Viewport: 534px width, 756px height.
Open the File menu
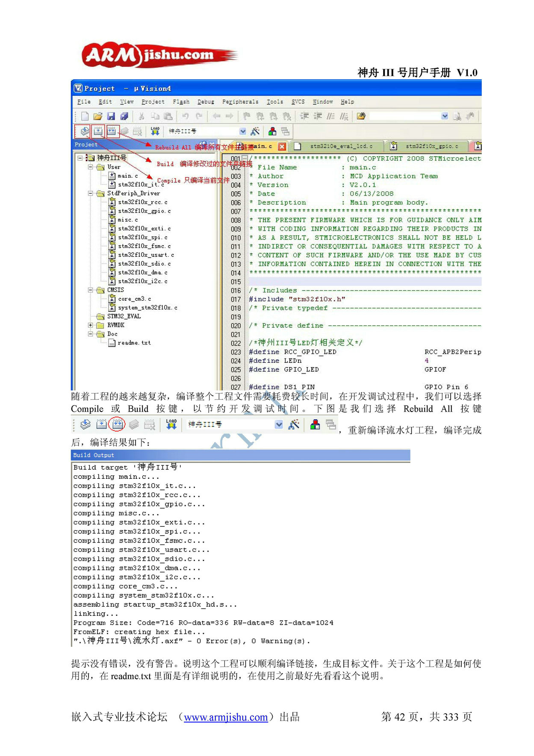[x=84, y=102]
